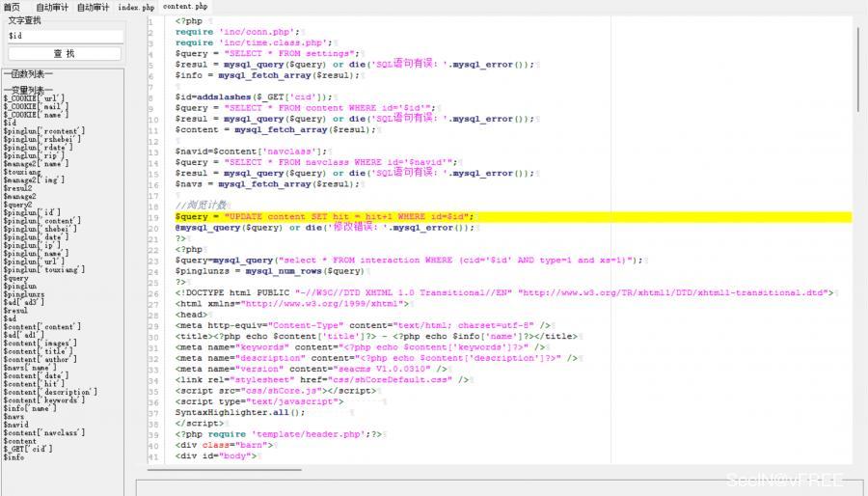
Task: Click the vertical scrollbar of the code editor
Action: tap(859, 69)
